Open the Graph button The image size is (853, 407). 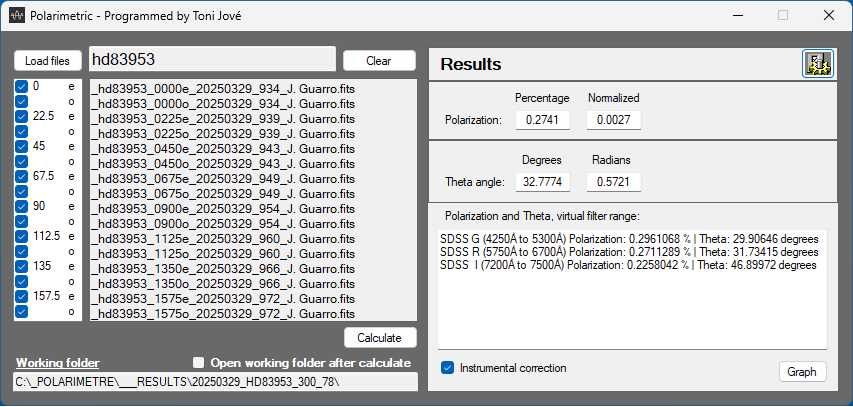[x=802, y=372]
